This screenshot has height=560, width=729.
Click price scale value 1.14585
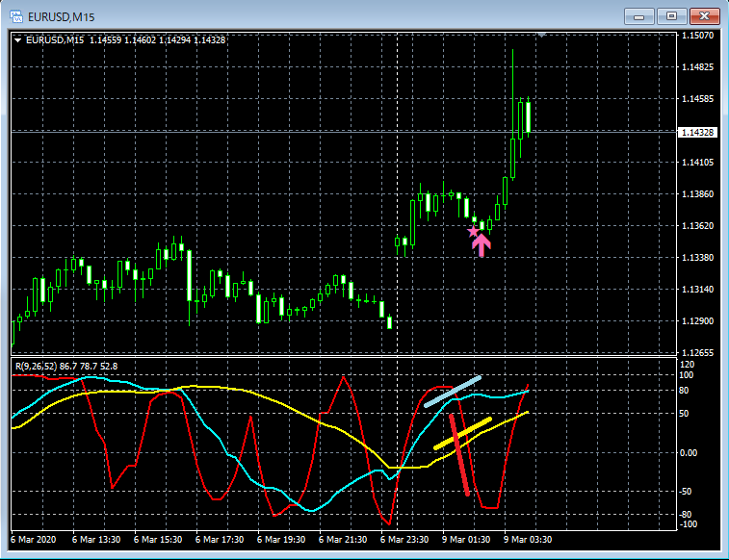click(697, 98)
